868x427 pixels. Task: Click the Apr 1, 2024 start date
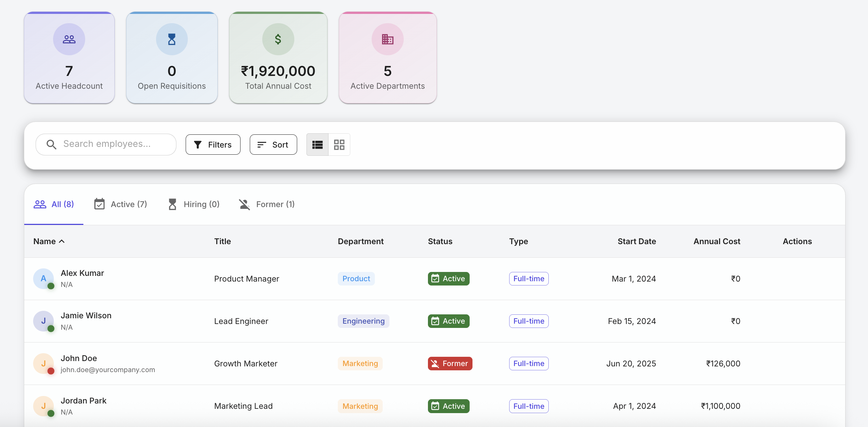tap(635, 406)
